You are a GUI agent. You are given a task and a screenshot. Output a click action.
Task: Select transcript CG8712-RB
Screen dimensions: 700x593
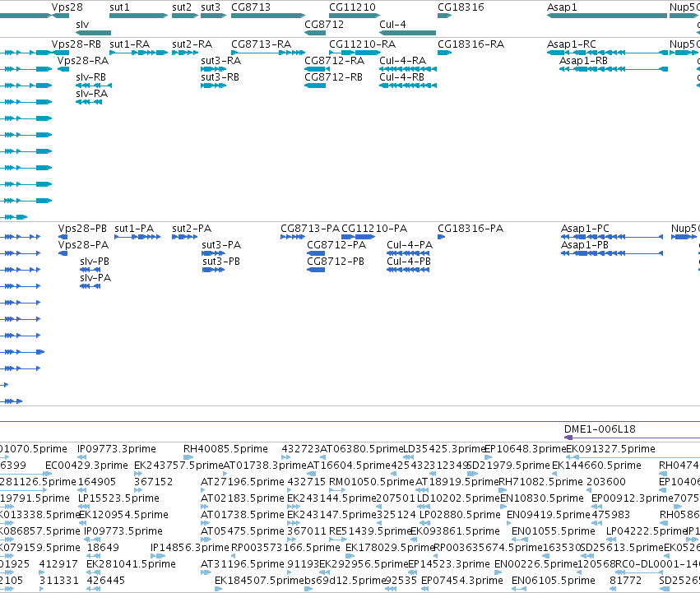333,77
